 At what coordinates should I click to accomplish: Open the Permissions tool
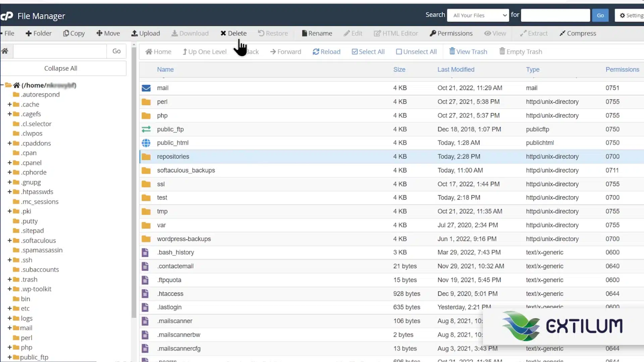click(x=451, y=33)
